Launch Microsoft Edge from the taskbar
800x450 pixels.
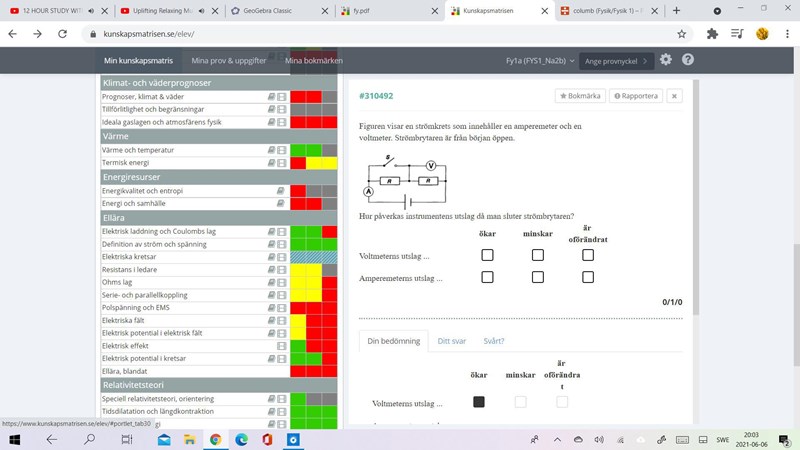point(241,439)
